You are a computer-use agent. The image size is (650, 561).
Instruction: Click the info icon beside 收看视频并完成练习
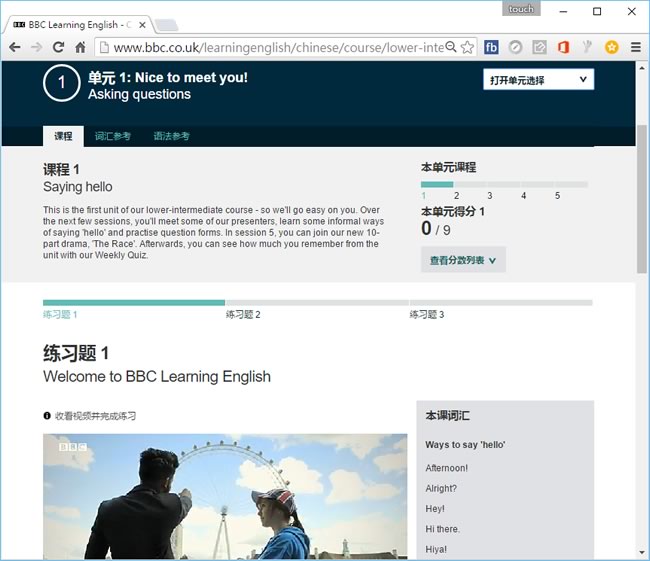pyautogui.click(x=47, y=415)
